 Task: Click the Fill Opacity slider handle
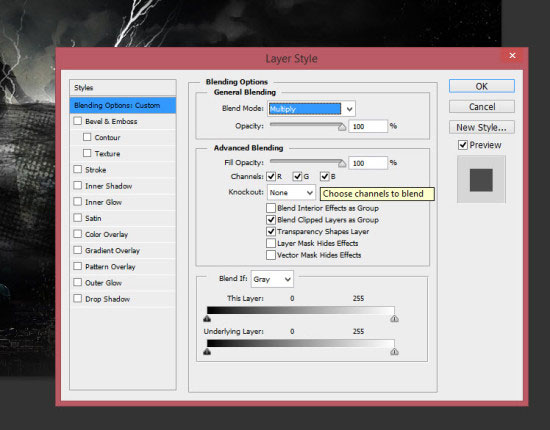342,163
